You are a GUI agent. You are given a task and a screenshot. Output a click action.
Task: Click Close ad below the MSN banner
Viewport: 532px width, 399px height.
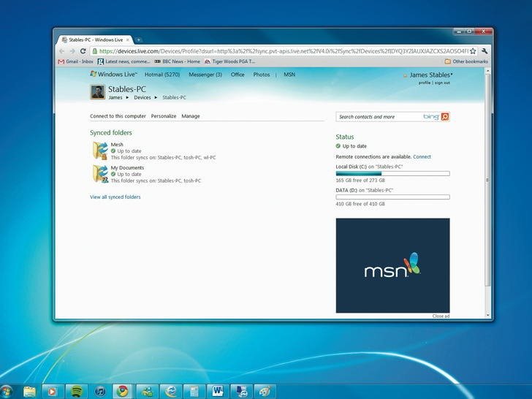coord(441,316)
